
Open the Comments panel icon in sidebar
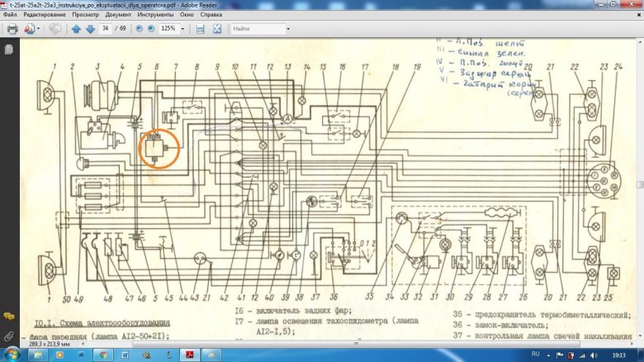[8, 317]
